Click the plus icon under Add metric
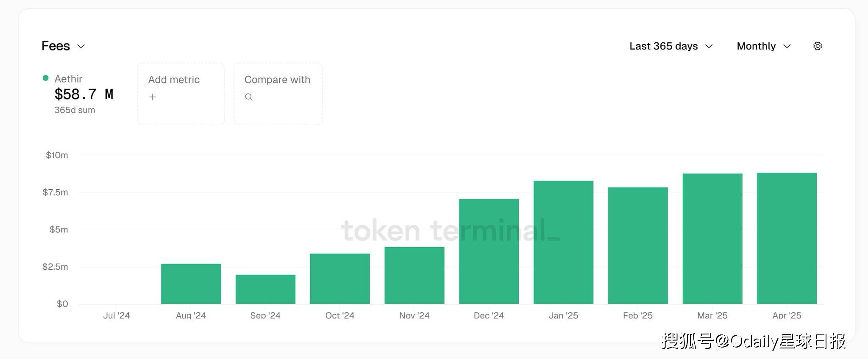This screenshot has height=359, width=868. click(x=153, y=97)
